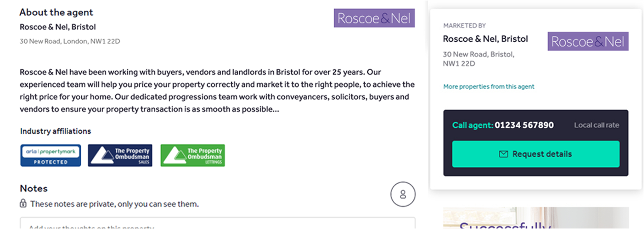Viewport: 644px width, 229px height.
Task: Call agent number 01234 567890
Action: point(524,125)
